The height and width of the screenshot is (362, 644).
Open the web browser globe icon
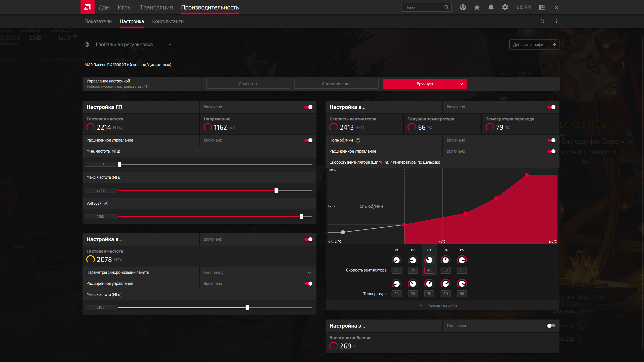[x=463, y=7]
